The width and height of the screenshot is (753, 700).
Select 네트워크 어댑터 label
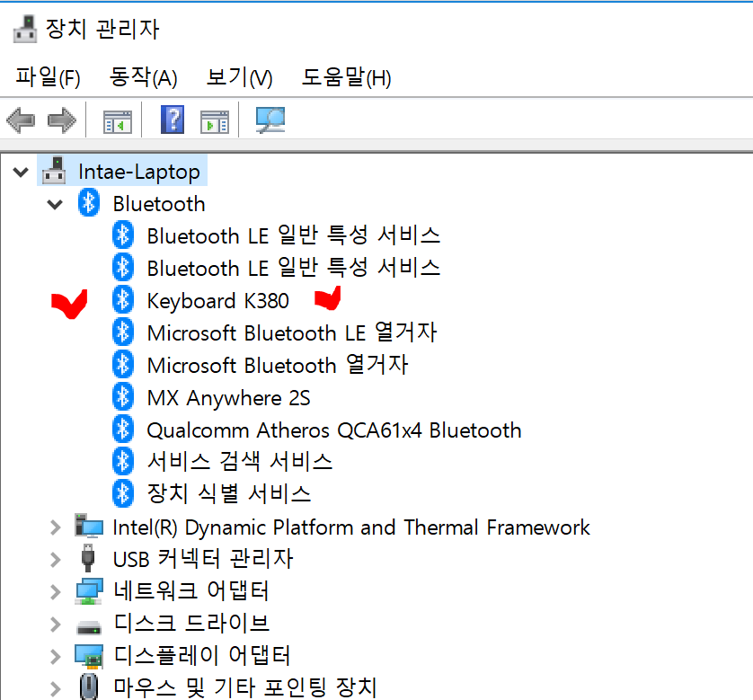[x=191, y=590]
